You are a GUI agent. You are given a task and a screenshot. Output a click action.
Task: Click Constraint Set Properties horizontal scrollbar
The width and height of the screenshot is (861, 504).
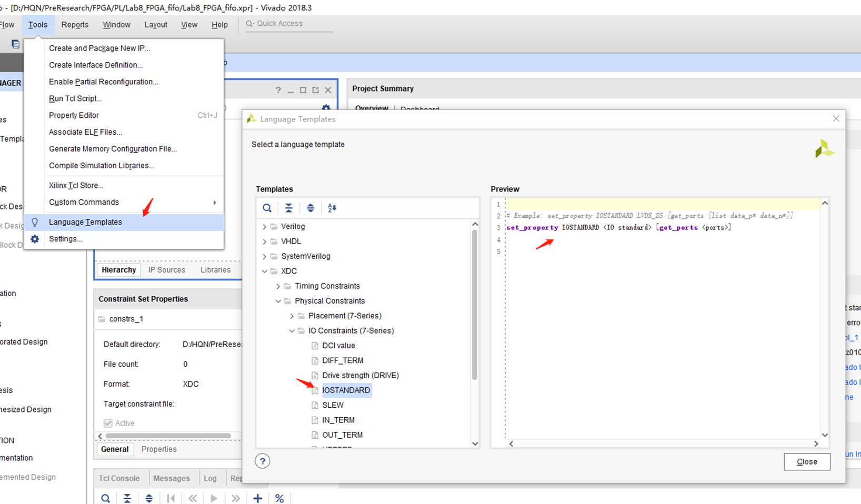click(x=168, y=436)
